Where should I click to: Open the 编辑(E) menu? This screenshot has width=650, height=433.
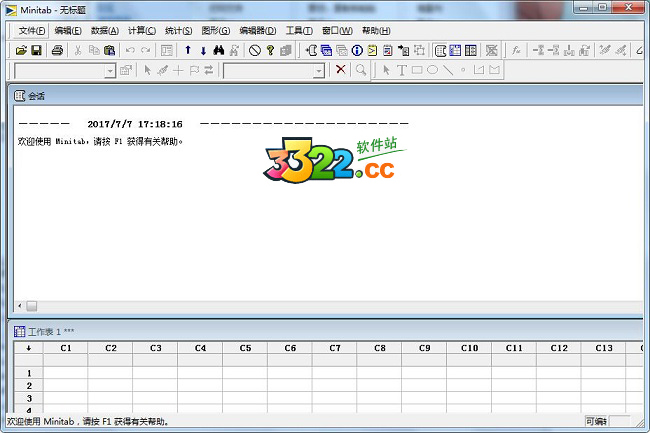68,31
